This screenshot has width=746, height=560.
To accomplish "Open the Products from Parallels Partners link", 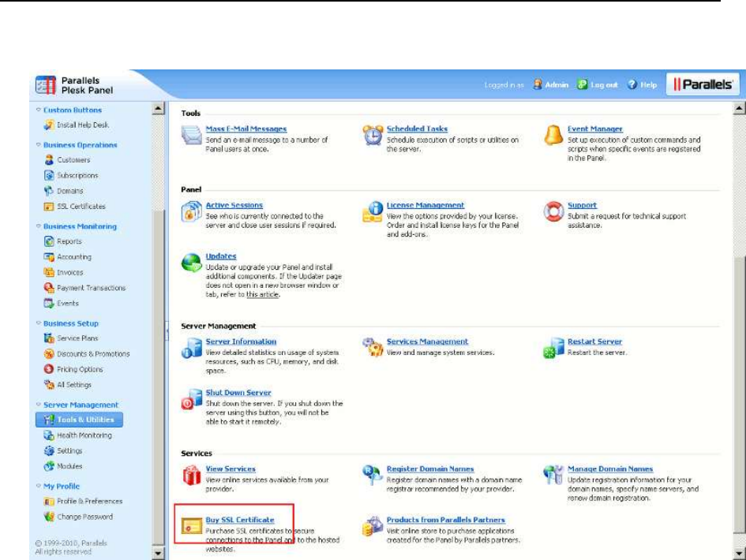I will [446, 520].
